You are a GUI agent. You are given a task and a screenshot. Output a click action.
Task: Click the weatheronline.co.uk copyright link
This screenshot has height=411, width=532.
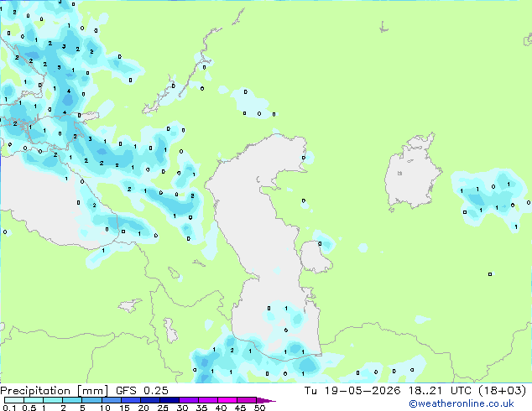462,403
